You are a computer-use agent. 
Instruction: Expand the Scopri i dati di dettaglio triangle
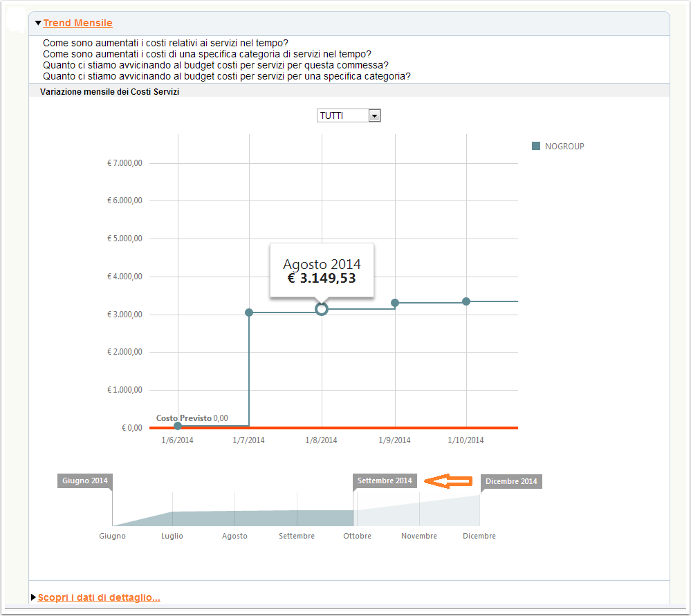(33, 597)
